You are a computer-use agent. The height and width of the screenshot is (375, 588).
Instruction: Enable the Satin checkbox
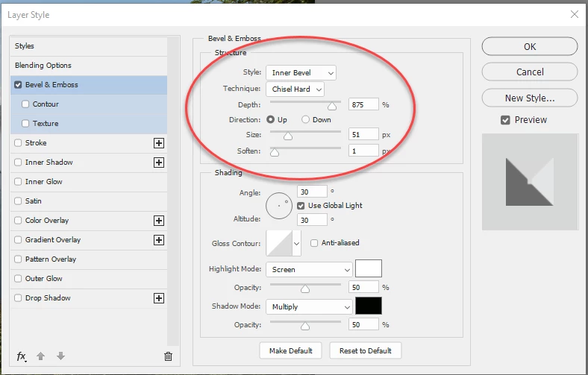click(18, 201)
